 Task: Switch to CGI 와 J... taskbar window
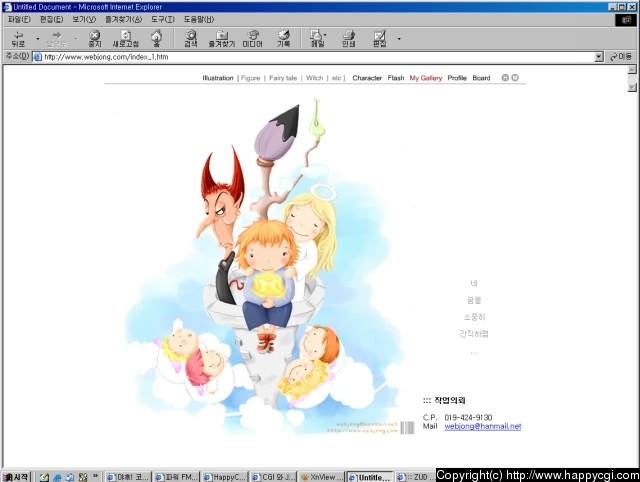tap(273, 477)
